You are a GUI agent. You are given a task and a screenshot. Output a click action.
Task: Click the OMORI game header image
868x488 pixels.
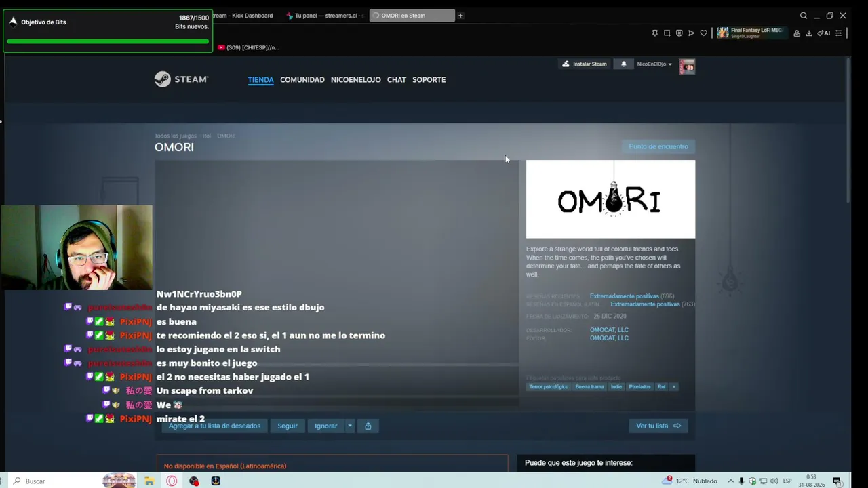(x=610, y=199)
